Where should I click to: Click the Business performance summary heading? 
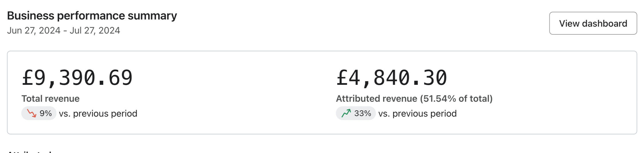tap(92, 16)
